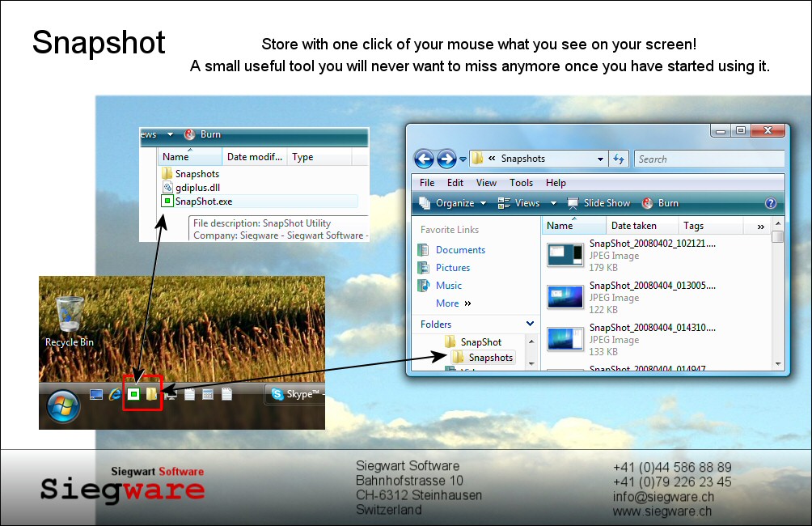The width and height of the screenshot is (812, 526).
Task: Click the info@siegware.ch email address
Action: click(x=663, y=496)
